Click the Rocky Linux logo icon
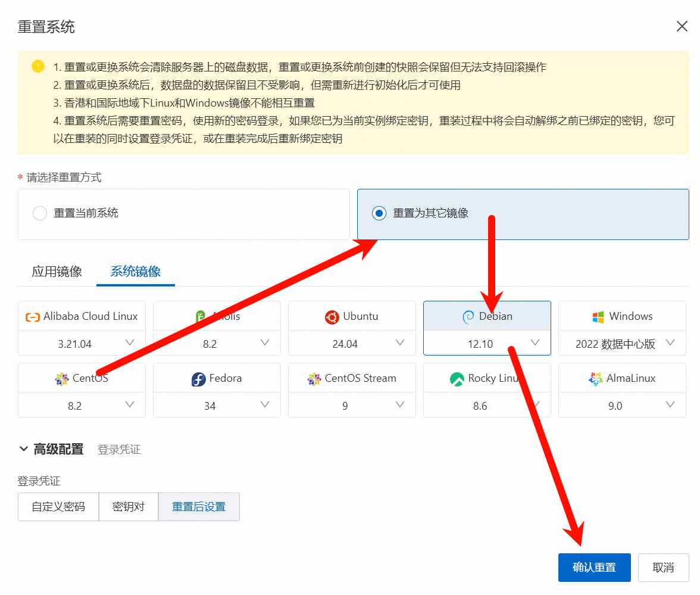The image size is (700, 595). 457,379
